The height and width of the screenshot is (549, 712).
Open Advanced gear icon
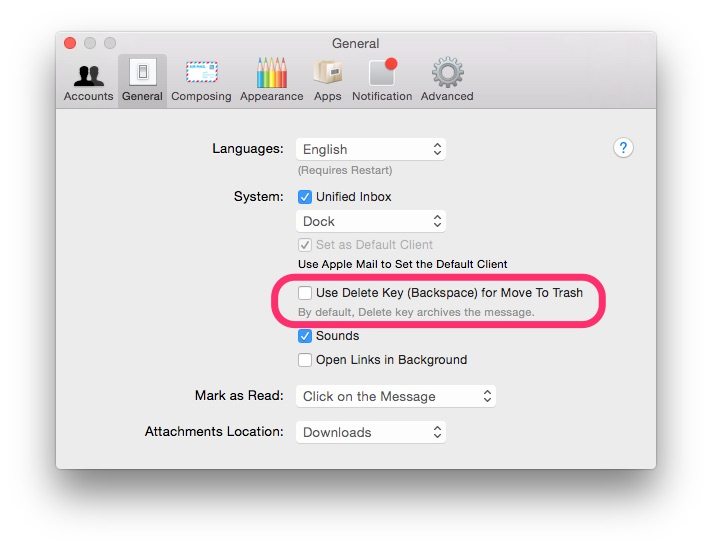click(x=447, y=72)
